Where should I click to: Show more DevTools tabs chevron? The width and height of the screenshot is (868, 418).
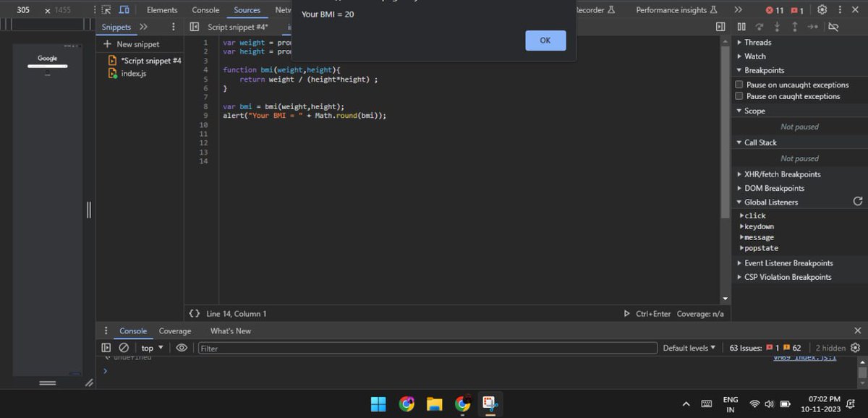point(738,10)
